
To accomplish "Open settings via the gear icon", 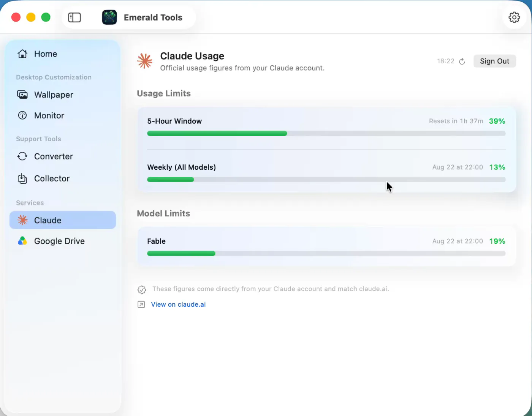I will tap(514, 17).
